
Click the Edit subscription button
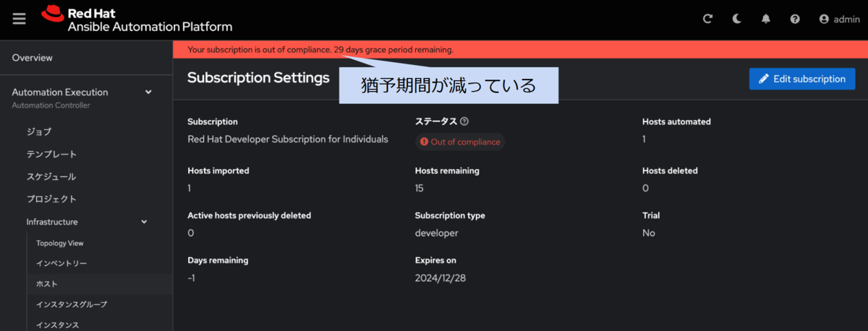coord(802,79)
